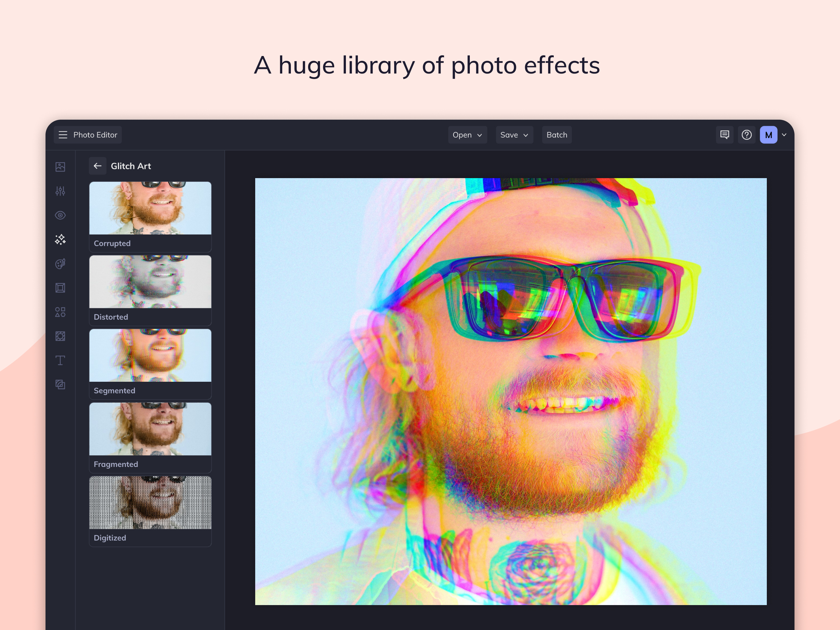Click the Distorted label text
This screenshot has height=630, width=840.
[x=111, y=317]
